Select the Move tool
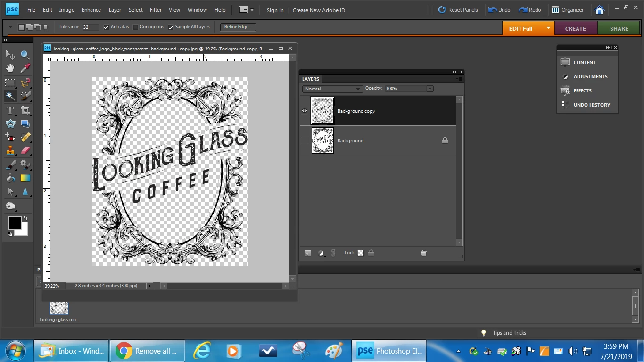Screen dimensions: 644x362 (x=10, y=55)
